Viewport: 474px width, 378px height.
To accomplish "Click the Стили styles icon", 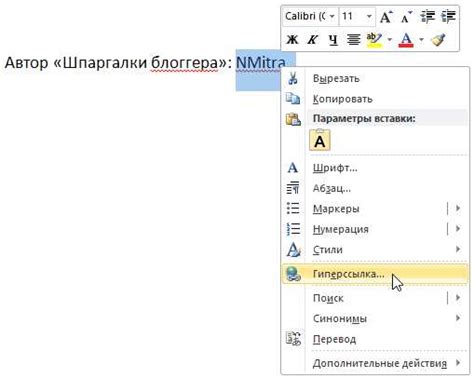I will coord(293,250).
